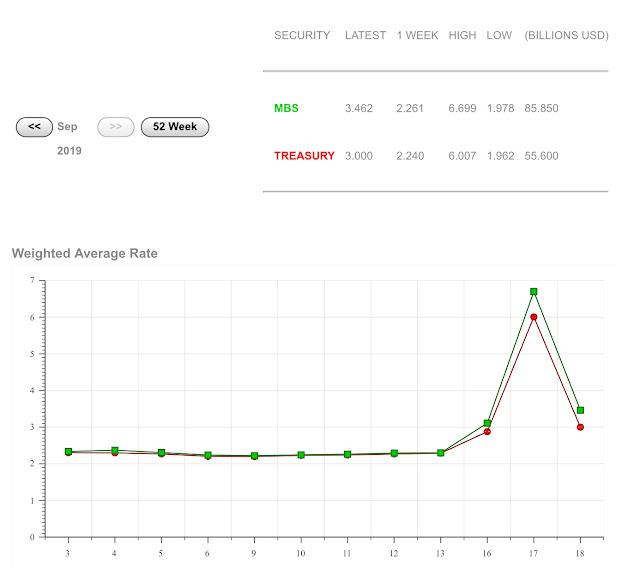Click the red Treasury marker on day 18

(580, 427)
